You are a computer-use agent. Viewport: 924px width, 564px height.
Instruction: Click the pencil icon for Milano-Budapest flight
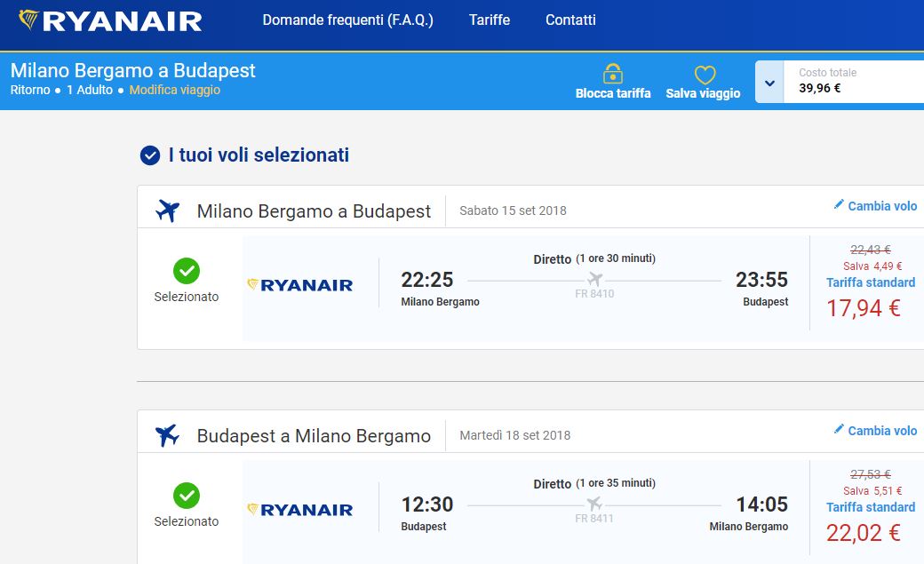[x=839, y=205]
